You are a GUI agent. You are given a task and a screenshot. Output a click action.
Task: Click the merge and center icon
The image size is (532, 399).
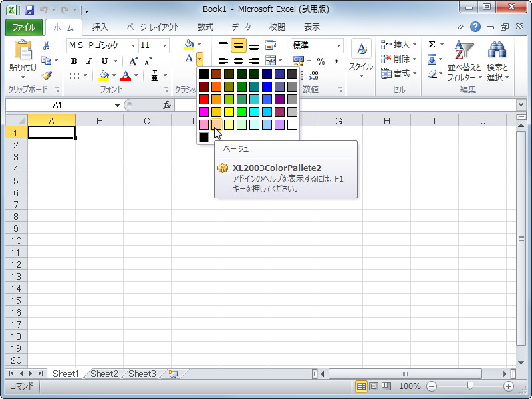(x=271, y=61)
